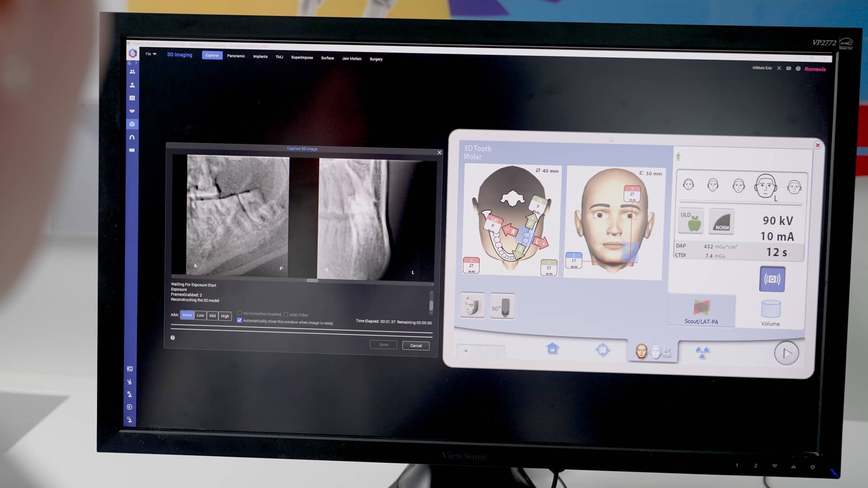This screenshot has height=488, width=868.
Task: Toggle the AINO Filter checkbox
Action: 286,314
